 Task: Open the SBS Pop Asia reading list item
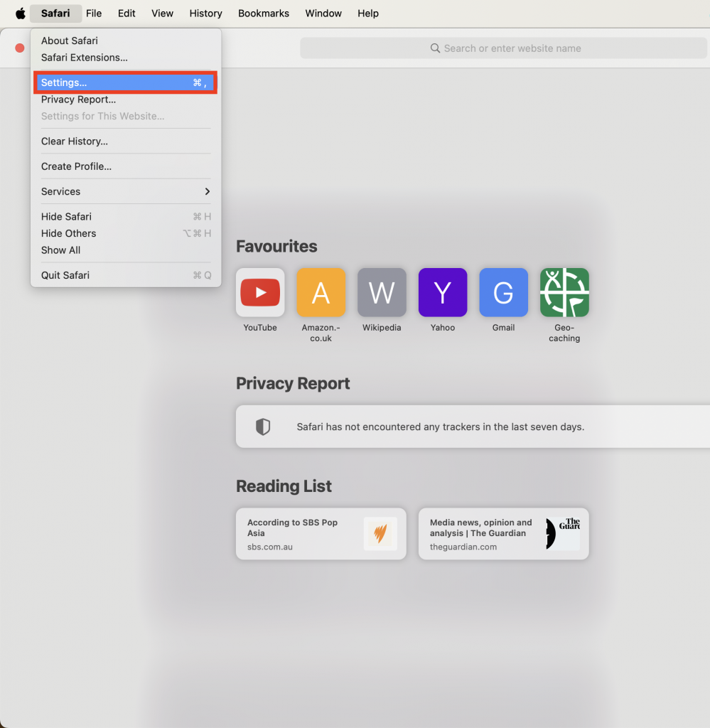321,533
